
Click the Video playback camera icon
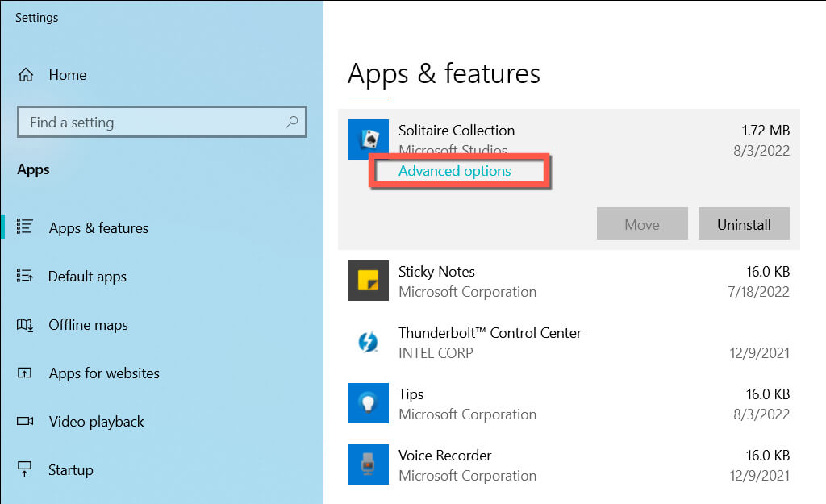point(25,422)
